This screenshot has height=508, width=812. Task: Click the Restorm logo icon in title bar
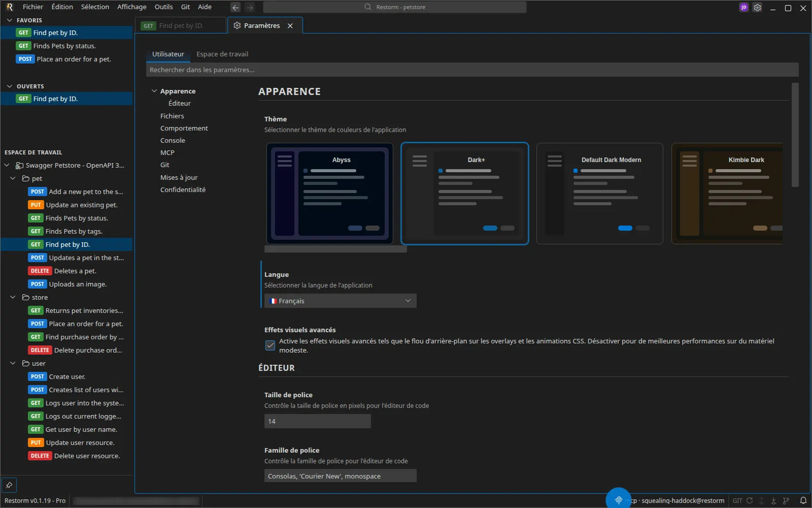point(9,7)
